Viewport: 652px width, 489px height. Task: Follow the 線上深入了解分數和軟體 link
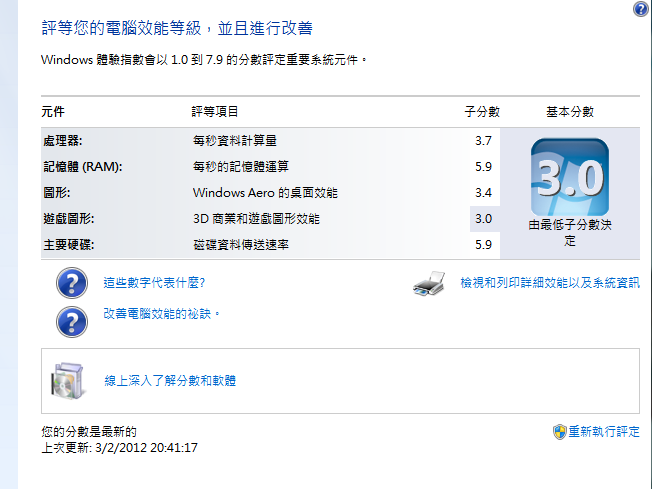(170, 380)
